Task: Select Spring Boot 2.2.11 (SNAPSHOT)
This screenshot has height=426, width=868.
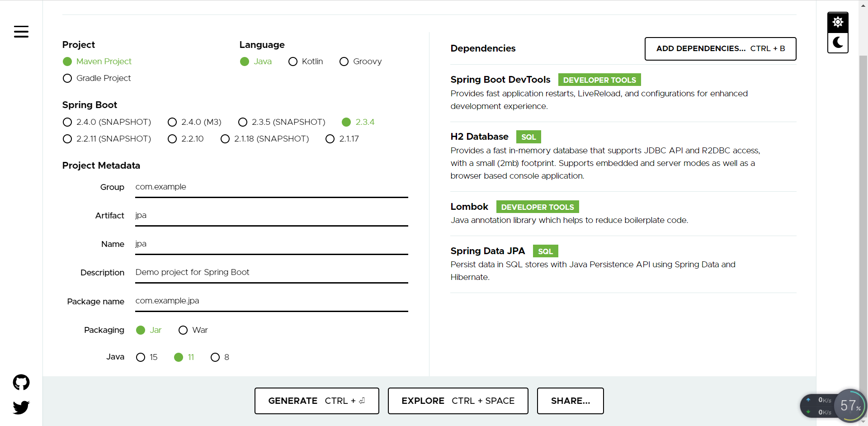Action: [x=107, y=139]
